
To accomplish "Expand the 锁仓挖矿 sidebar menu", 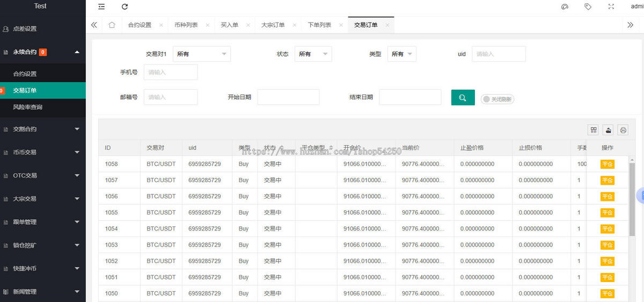I will [43, 245].
